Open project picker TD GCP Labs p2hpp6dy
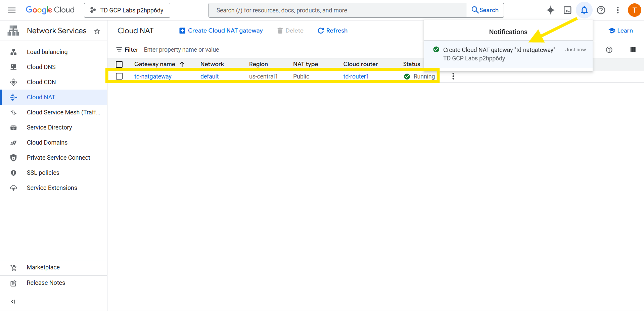Screen dimensions: 644x311 [x=127, y=10]
